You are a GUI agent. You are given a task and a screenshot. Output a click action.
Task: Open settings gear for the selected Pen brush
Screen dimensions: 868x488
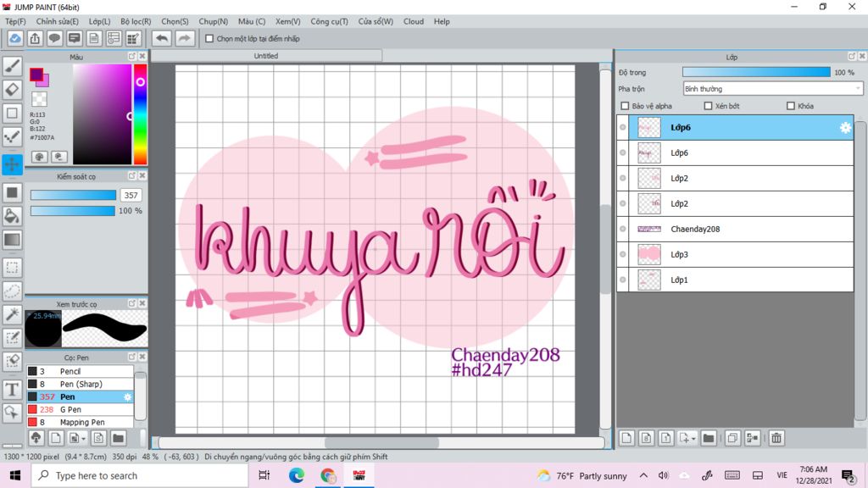tap(127, 396)
